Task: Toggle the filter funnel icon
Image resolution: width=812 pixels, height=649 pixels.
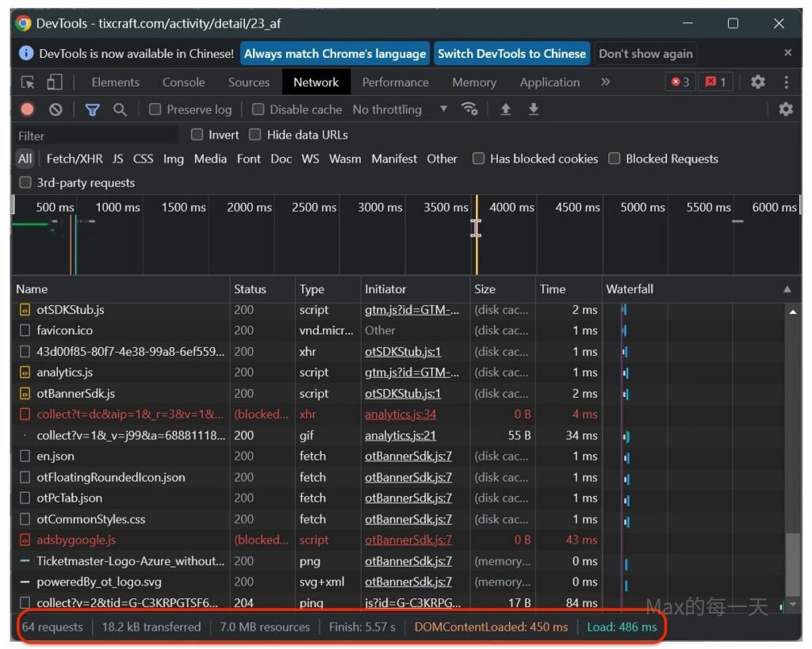Action: 92,109
